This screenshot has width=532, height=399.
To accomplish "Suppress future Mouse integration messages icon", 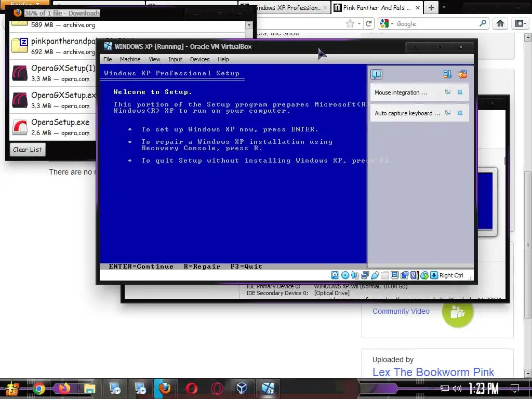I will 448,92.
